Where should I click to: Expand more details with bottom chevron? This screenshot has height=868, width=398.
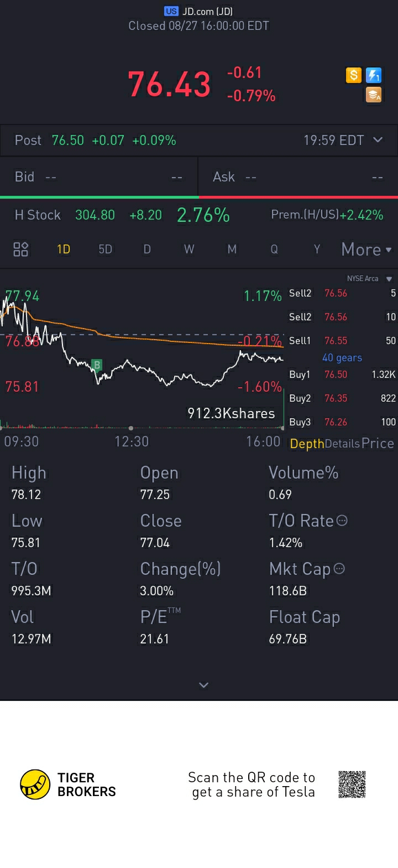(x=203, y=685)
